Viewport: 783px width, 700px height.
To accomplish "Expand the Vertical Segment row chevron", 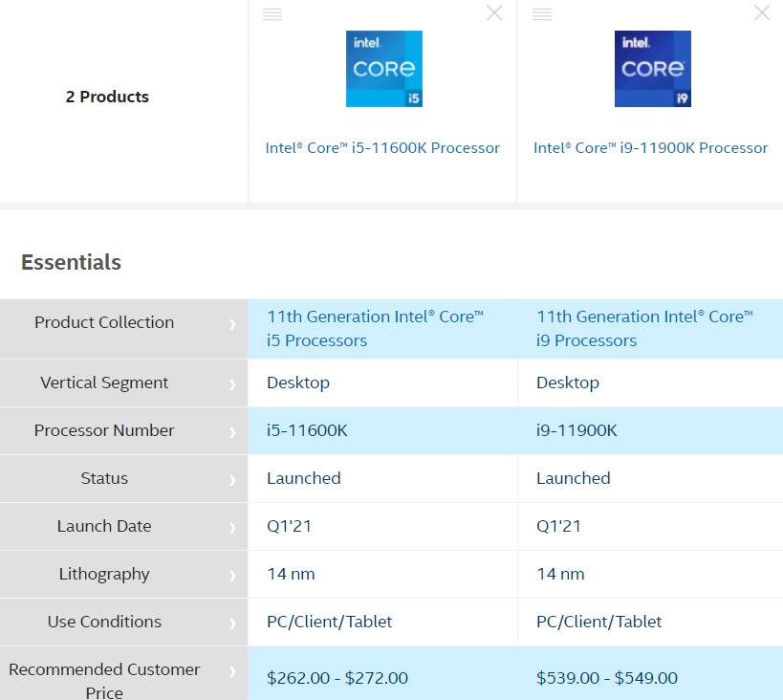I will 232,384.
